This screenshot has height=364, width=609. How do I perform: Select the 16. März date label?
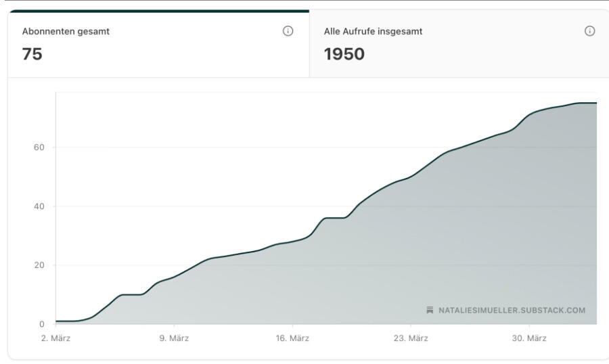pyautogui.click(x=292, y=338)
